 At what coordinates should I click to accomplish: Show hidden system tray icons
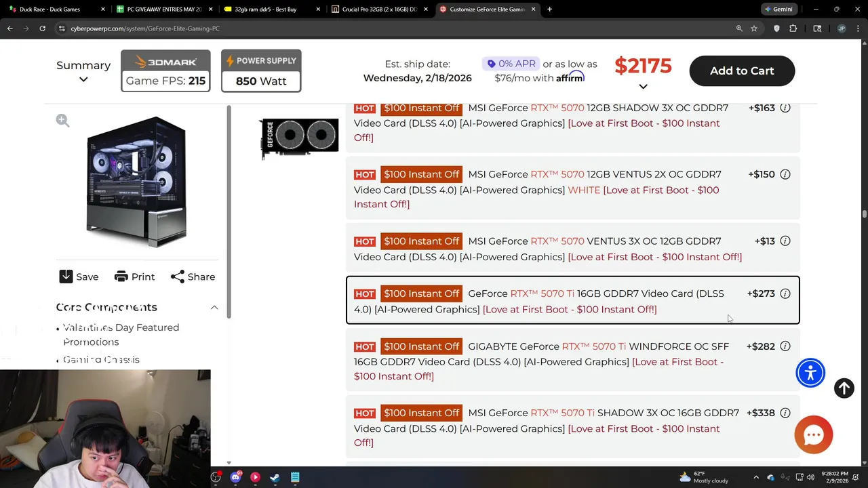(x=755, y=477)
